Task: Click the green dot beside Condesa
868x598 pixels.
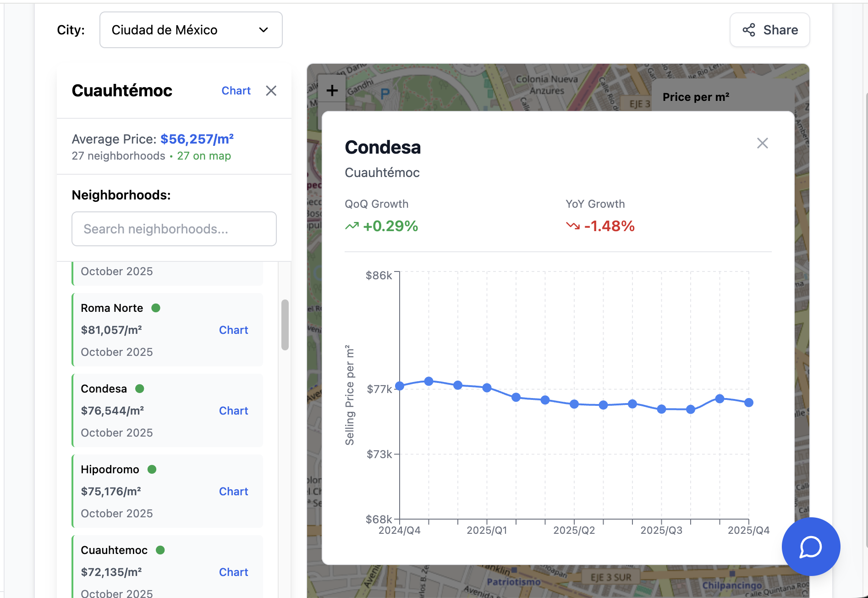Action: pos(140,389)
